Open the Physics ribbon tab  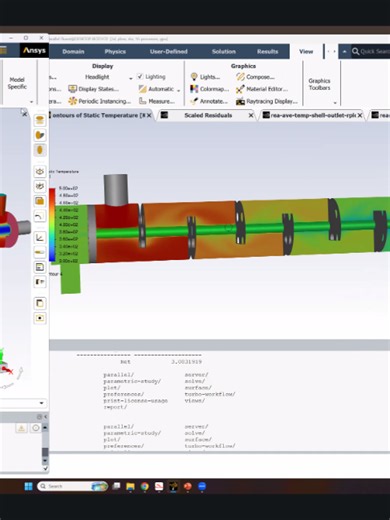[x=115, y=52]
